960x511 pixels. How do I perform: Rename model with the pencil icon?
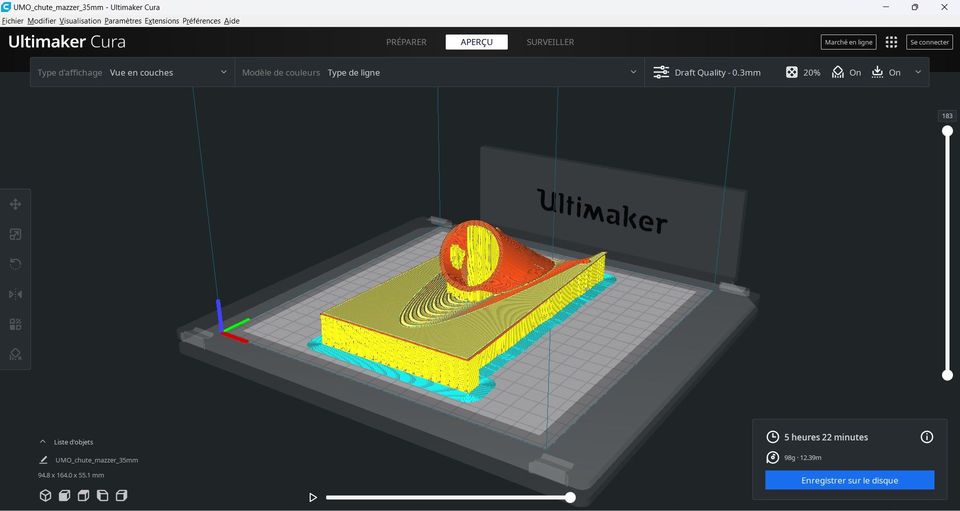[x=43, y=460]
